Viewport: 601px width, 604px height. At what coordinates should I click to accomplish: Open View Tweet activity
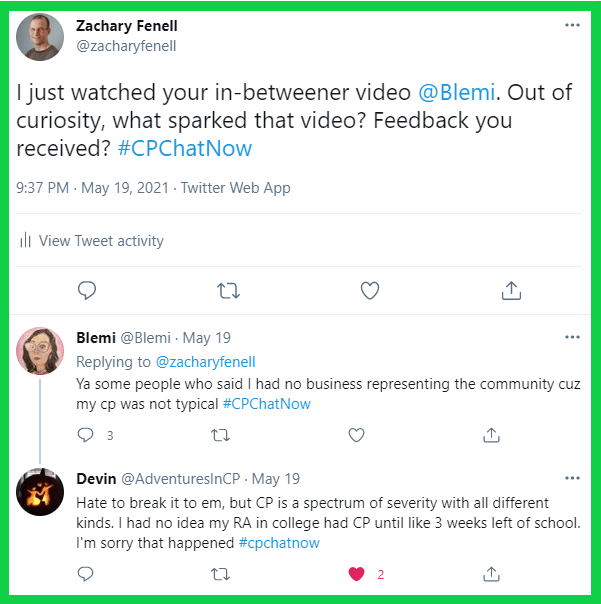tap(92, 241)
